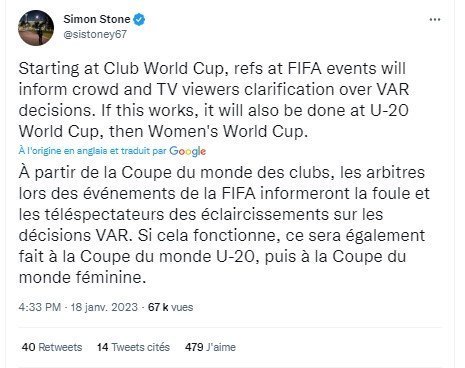Open the 40 Retweets list
This screenshot has width=465, height=368.
[52, 347]
